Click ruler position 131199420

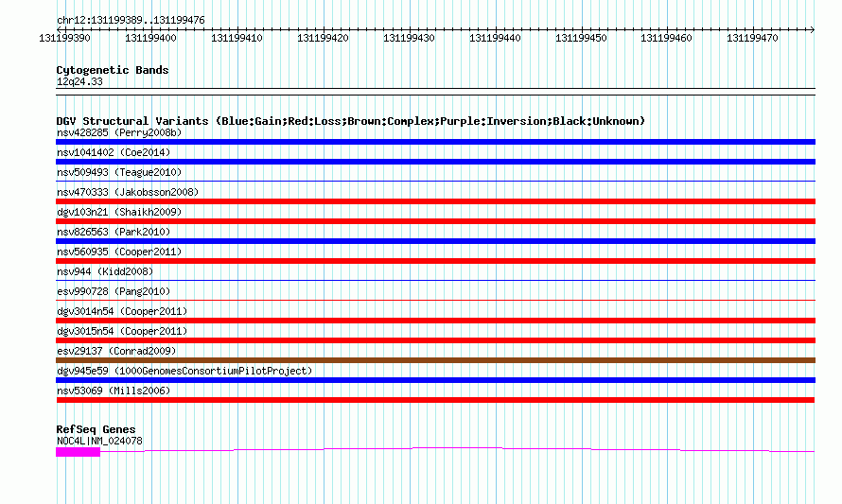(x=323, y=38)
